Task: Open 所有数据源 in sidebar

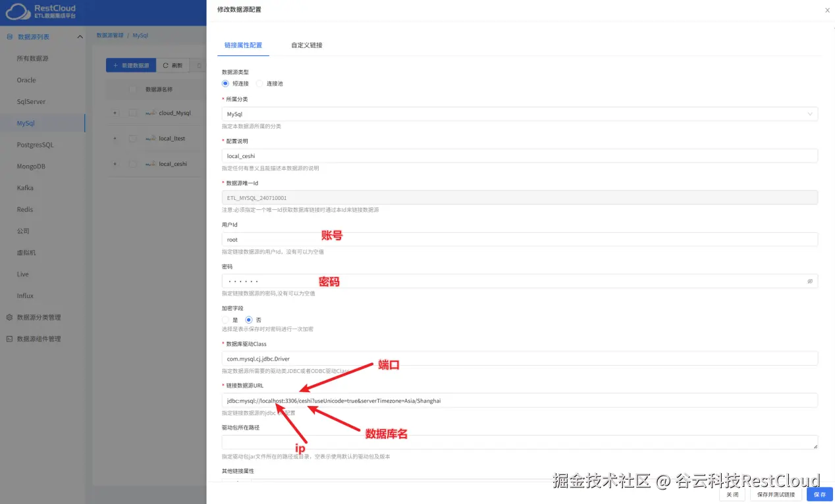Action: coord(32,59)
